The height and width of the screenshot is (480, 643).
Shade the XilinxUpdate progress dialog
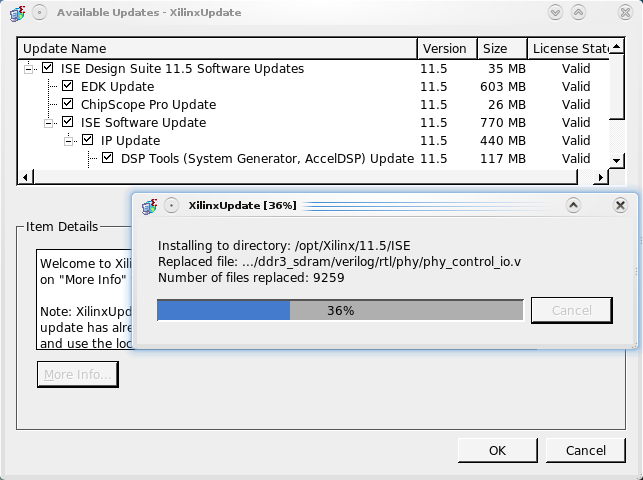click(573, 205)
